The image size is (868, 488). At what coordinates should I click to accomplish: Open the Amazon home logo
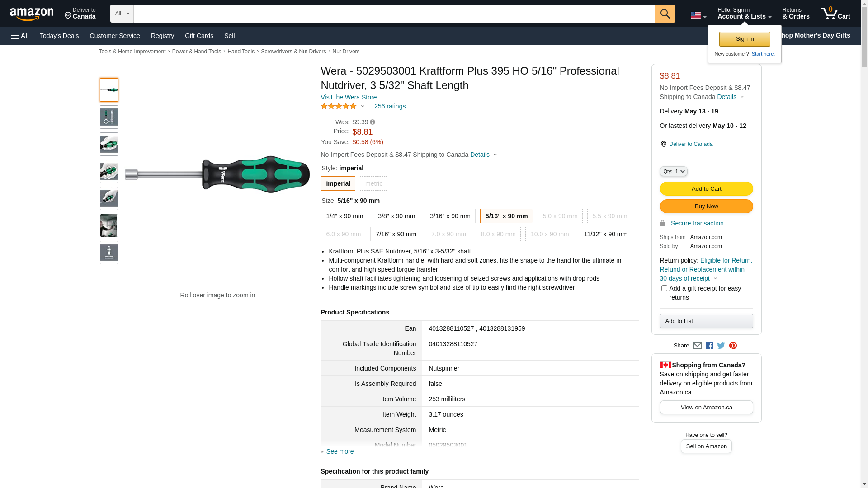32,14
